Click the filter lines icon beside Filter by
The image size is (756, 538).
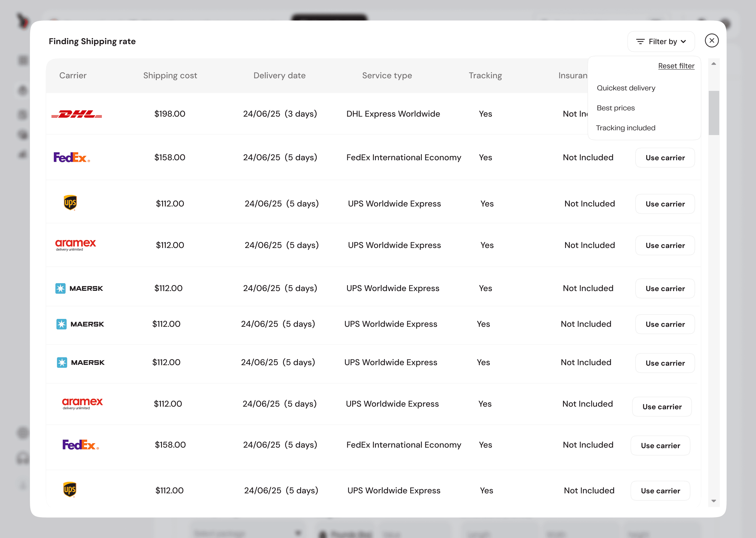pyautogui.click(x=640, y=42)
